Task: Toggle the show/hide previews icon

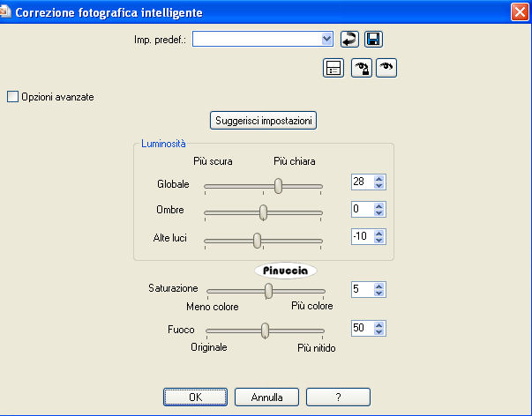Action: pos(333,68)
